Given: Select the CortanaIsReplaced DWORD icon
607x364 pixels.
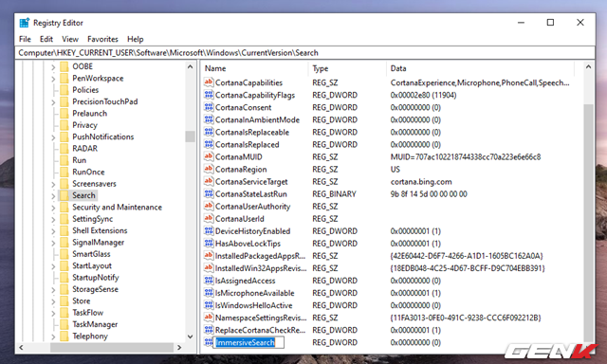Looking at the screenshot, I should pos(209,144).
